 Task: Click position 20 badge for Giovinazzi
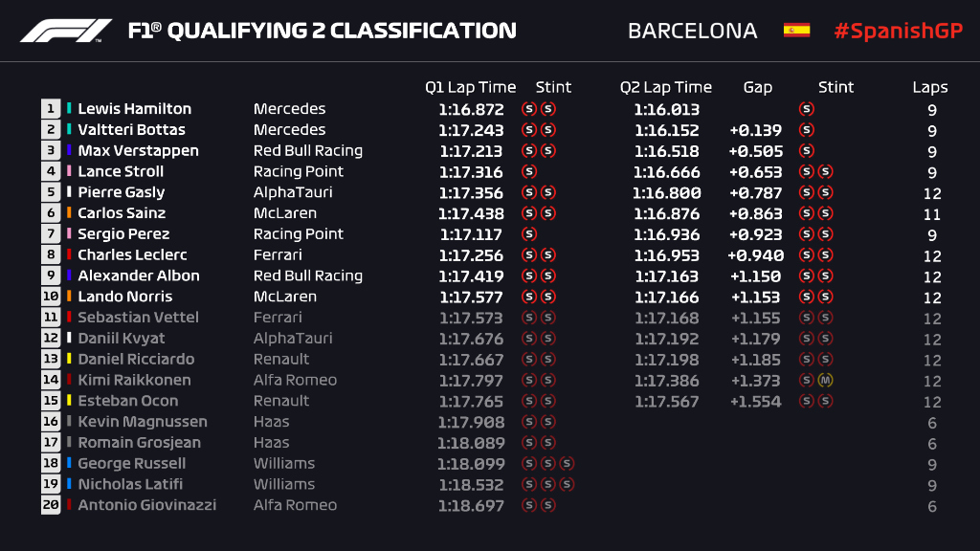tap(51, 505)
